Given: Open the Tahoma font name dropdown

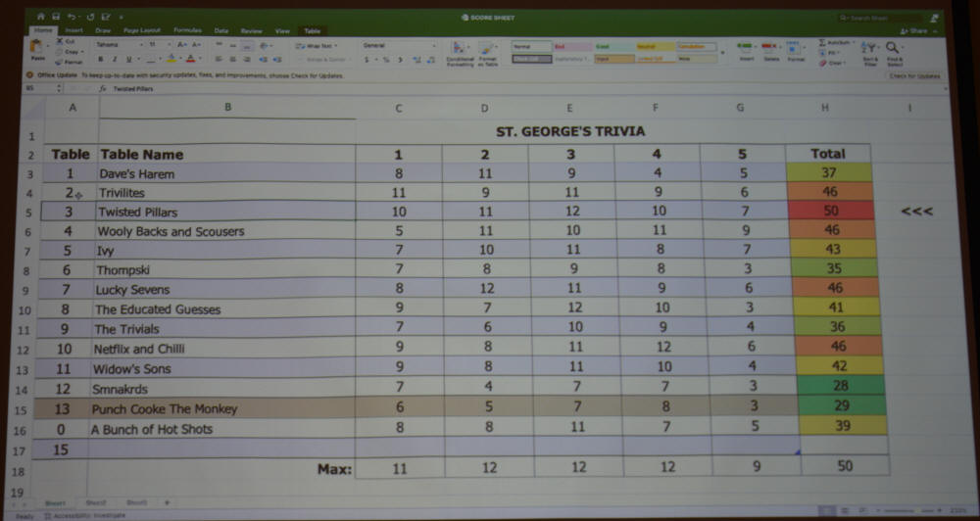Looking at the screenshot, I should (x=120, y=45).
